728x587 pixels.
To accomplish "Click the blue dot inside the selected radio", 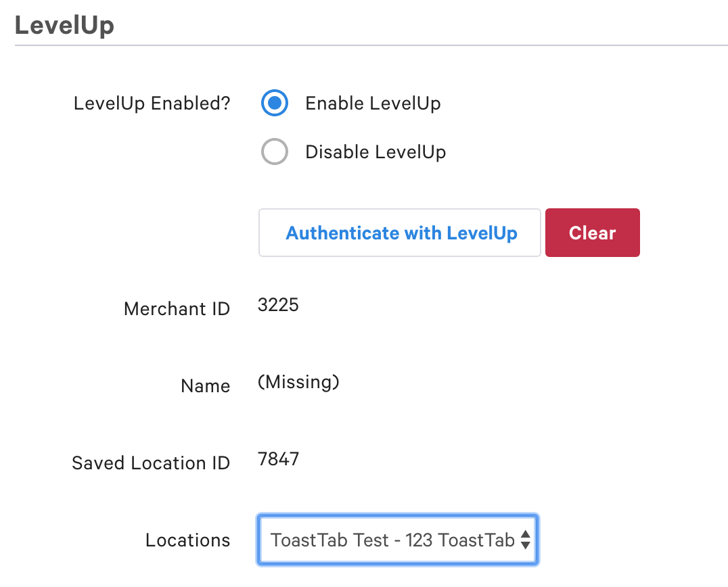I will click(275, 103).
